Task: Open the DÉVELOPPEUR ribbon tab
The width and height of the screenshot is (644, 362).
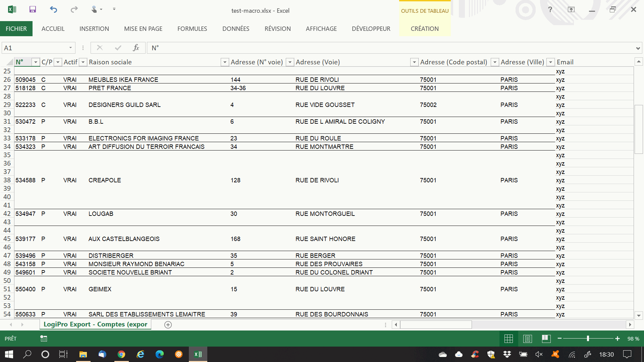Action: click(x=371, y=29)
